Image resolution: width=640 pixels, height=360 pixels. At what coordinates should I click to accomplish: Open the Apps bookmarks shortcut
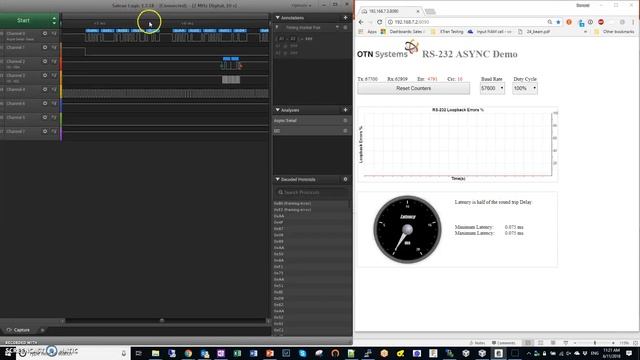pyautogui.click(x=368, y=31)
